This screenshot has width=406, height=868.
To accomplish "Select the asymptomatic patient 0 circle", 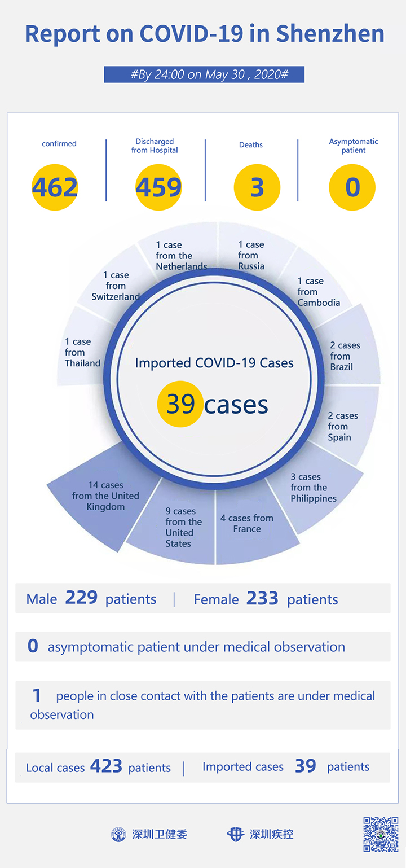I will [352, 187].
